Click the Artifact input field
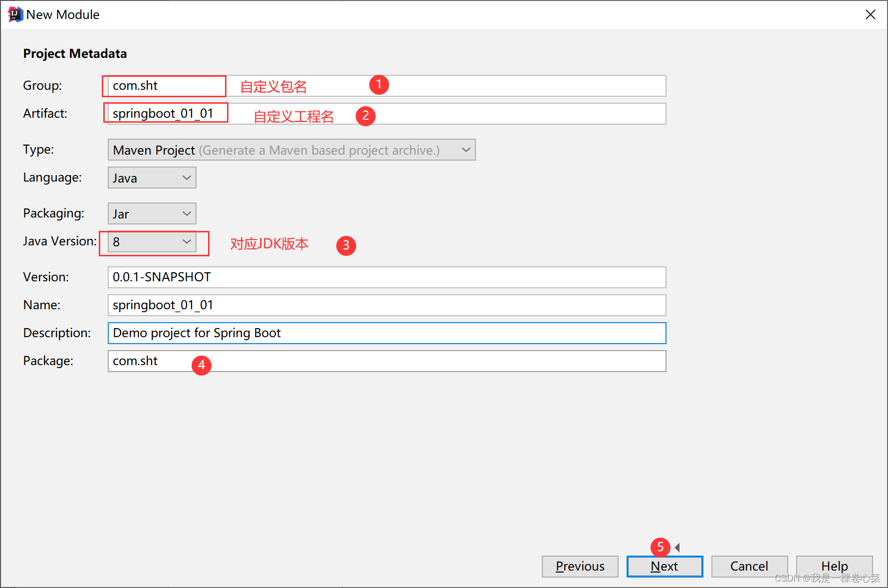This screenshot has width=888, height=588. click(x=387, y=114)
